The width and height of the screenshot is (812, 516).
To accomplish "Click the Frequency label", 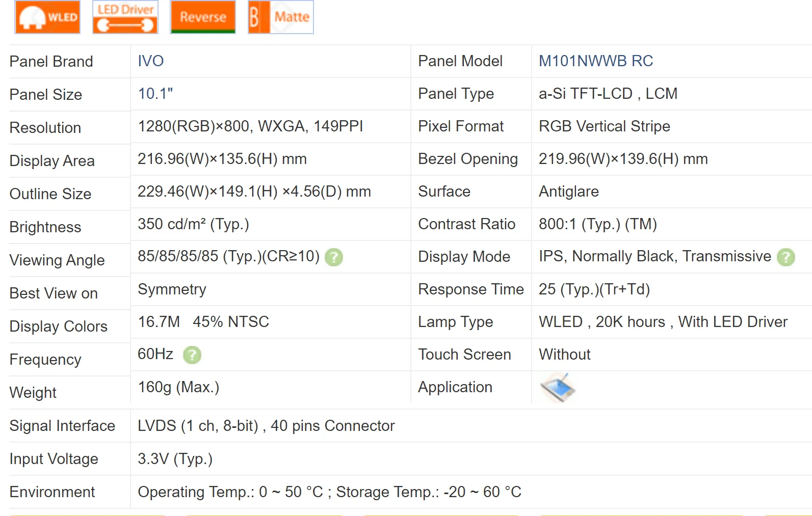I will pyautogui.click(x=45, y=360).
